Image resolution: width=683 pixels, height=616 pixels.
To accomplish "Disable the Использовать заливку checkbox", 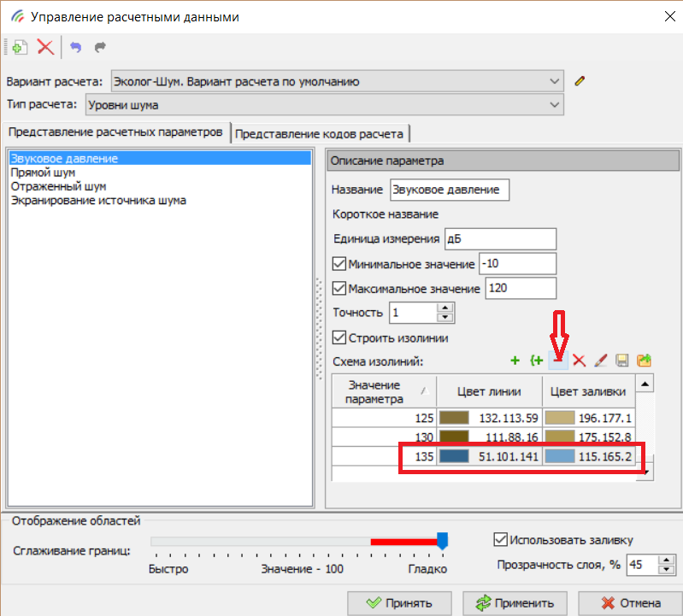I will [x=501, y=539].
